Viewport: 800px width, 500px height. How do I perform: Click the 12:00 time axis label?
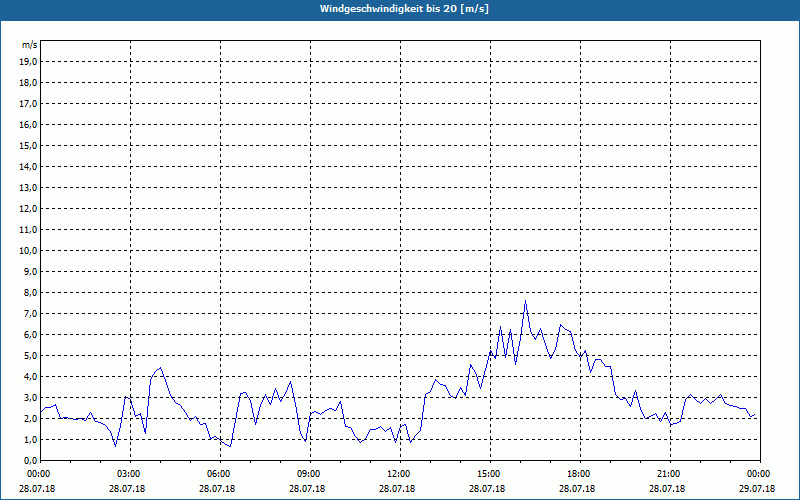(x=400, y=474)
